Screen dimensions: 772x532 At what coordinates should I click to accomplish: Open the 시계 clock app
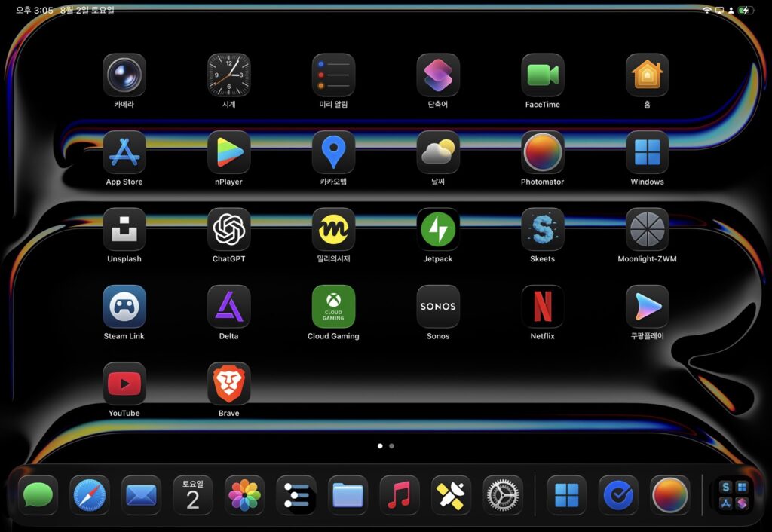coord(229,75)
